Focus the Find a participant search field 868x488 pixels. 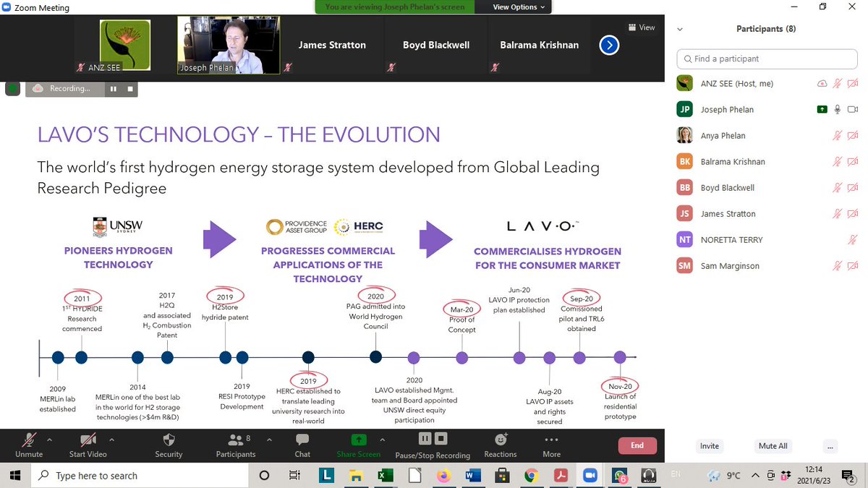tap(768, 59)
